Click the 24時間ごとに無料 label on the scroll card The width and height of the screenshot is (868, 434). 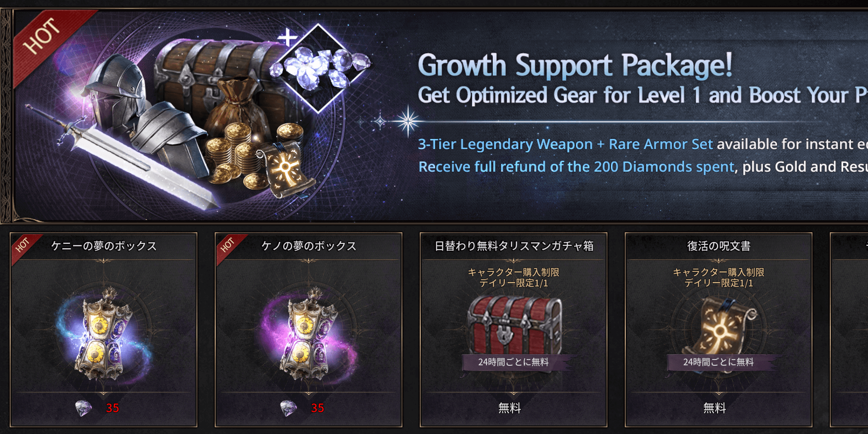click(x=719, y=362)
